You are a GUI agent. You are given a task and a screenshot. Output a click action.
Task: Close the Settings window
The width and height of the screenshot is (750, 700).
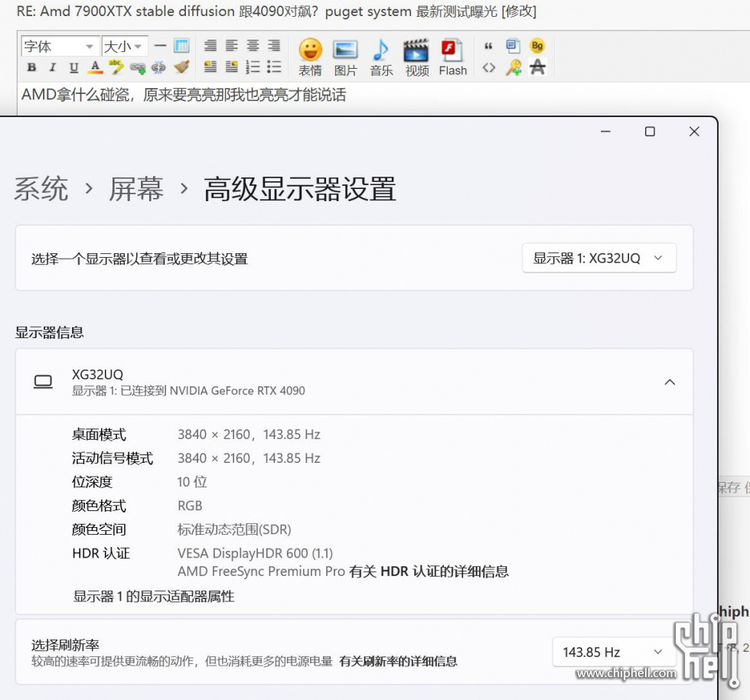click(x=694, y=132)
